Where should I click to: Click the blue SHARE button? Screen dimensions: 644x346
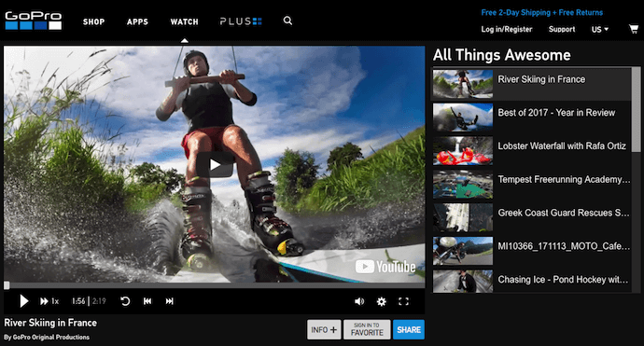[409, 329]
